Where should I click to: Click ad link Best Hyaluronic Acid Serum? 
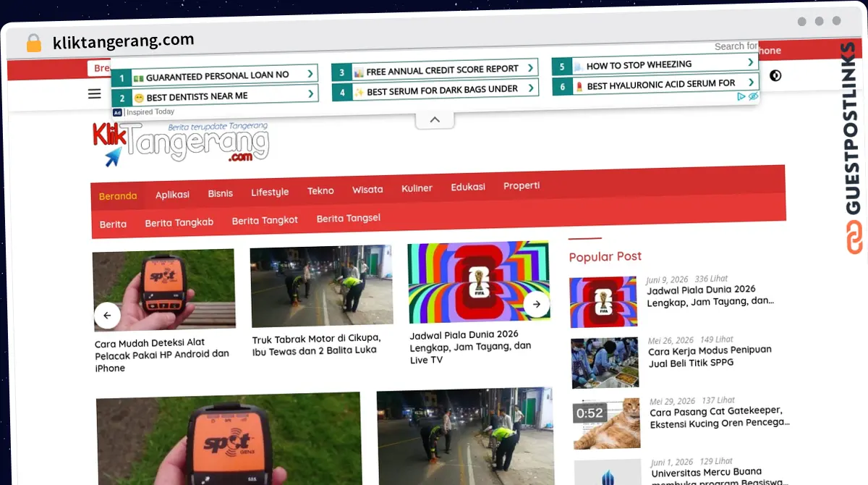pyautogui.click(x=655, y=85)
